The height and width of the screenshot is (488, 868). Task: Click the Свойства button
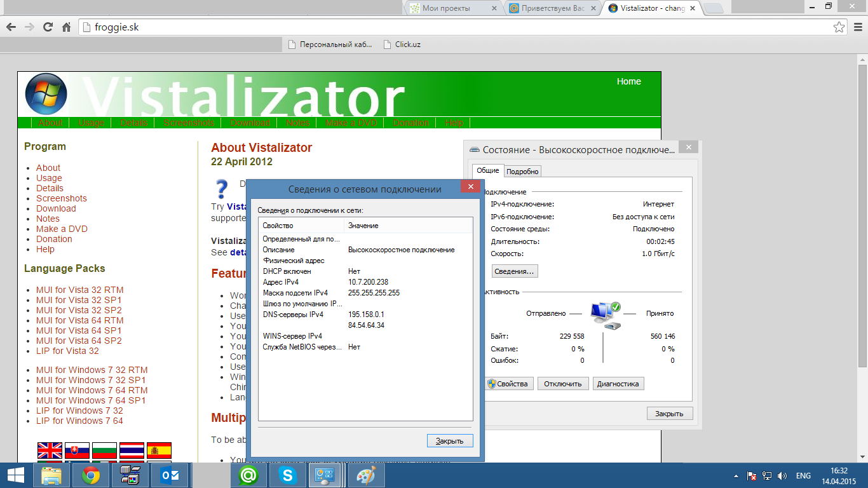click(x=508, y=384)
